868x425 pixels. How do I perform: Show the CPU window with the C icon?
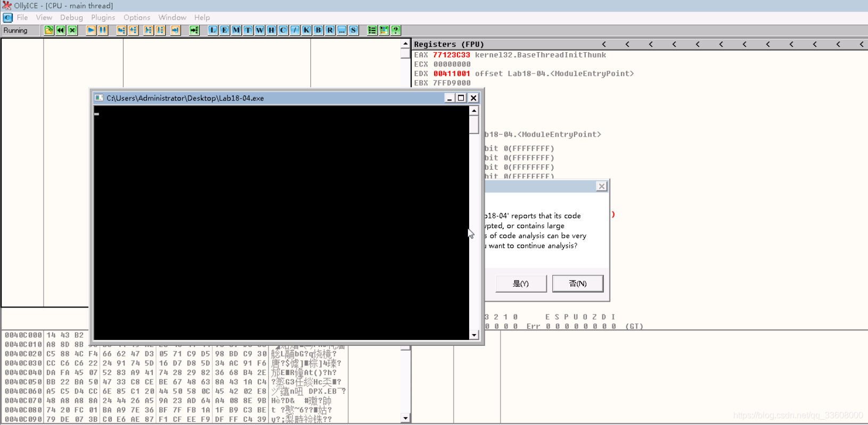(283, 30)
